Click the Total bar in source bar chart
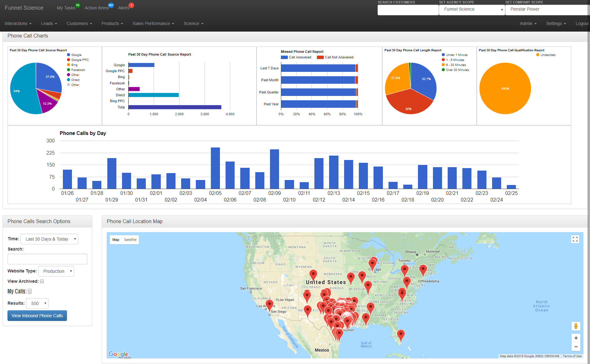 click(175, 107)
